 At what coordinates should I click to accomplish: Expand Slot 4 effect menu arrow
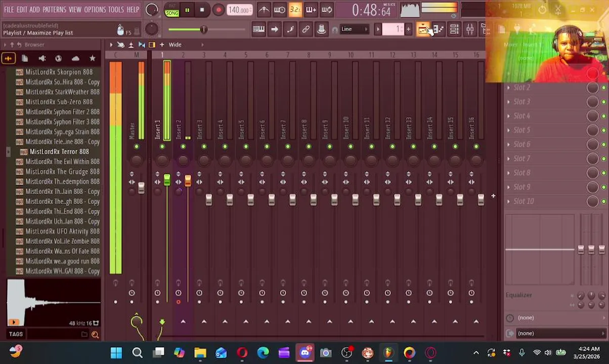pos(509,116)
